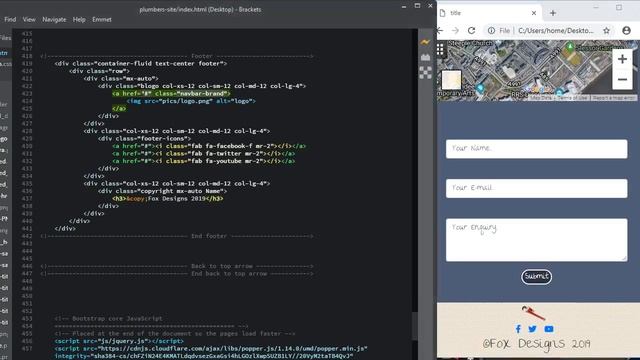Image resolution: width=640 pixels, height=360 pixels.
Task: Submit the enquiry form
Action: coord(536,277)
